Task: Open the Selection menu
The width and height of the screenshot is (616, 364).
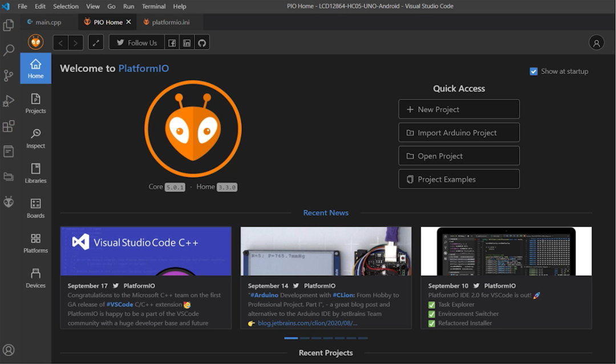Action: click(66, 6)
